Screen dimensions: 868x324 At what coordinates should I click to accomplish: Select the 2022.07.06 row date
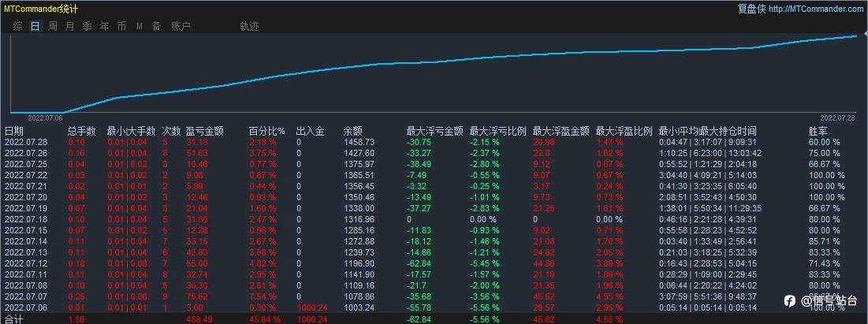point(26,307)
